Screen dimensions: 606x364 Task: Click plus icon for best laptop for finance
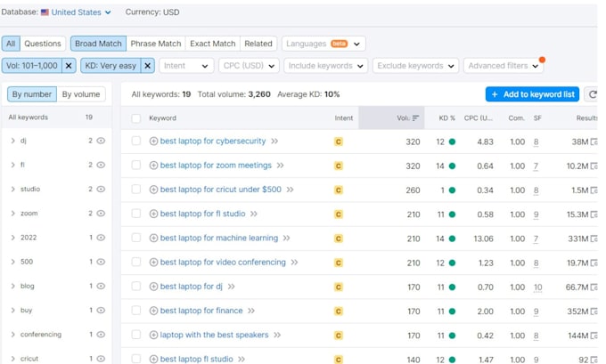click(x=153, y=311)
